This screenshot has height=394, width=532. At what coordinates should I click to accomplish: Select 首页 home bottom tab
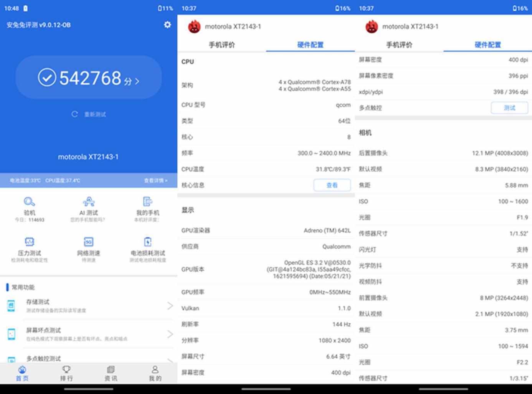point(22,373)
